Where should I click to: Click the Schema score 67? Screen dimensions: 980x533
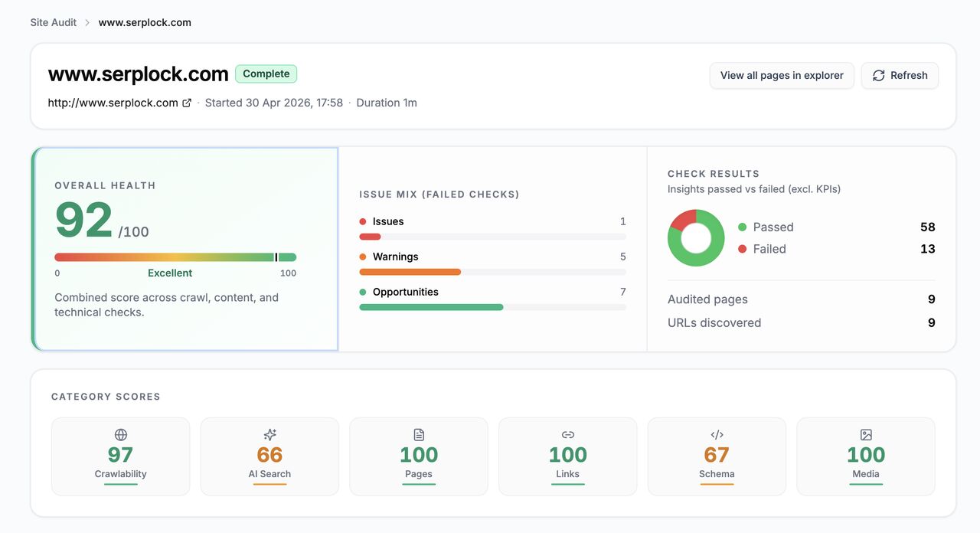(717, 455)
